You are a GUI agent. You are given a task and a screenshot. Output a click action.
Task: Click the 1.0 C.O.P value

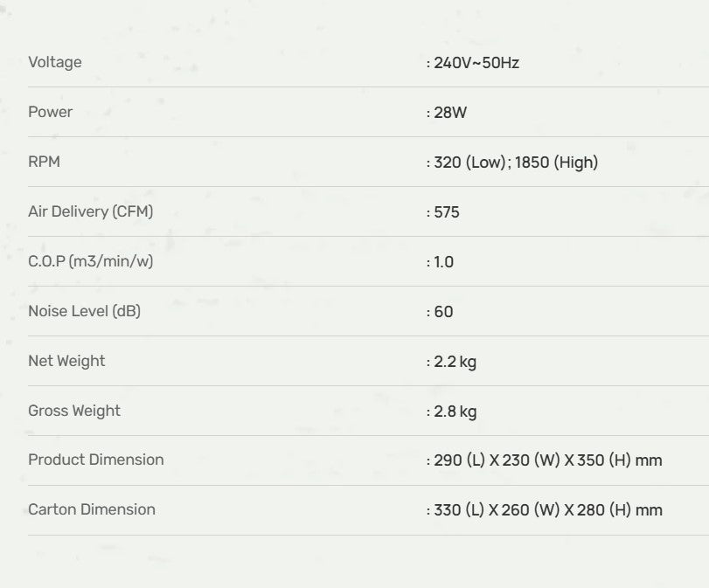point(444,262)
